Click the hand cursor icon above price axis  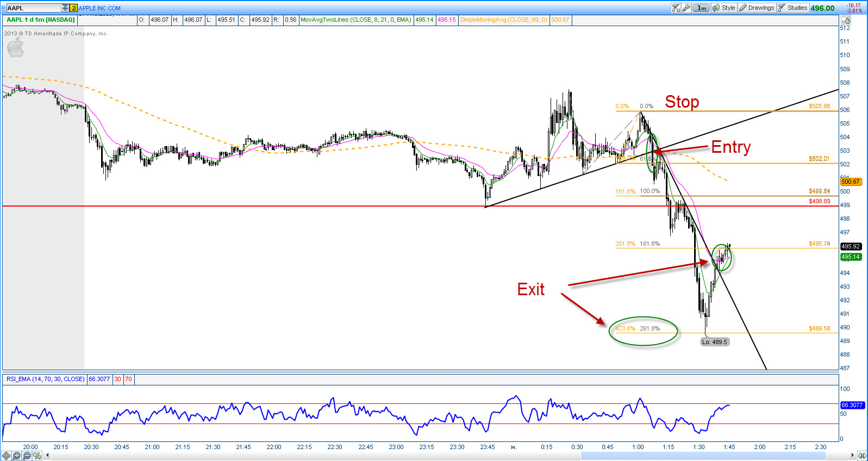pos(846,20)
